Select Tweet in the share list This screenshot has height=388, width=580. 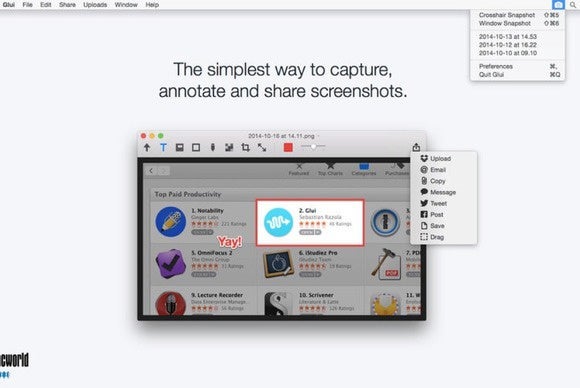[x=434, y=203]
